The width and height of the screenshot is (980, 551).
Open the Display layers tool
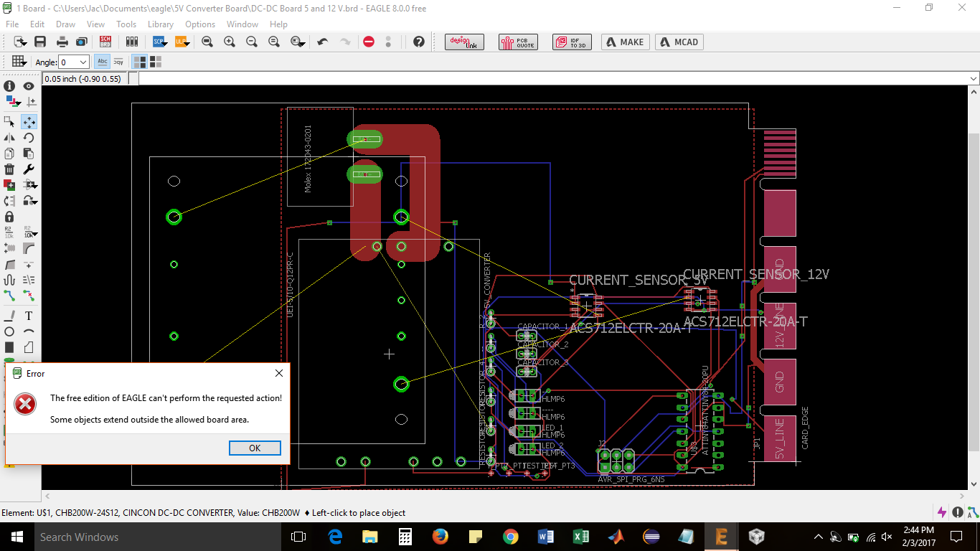pyautogui.click(x=13, y=102)
